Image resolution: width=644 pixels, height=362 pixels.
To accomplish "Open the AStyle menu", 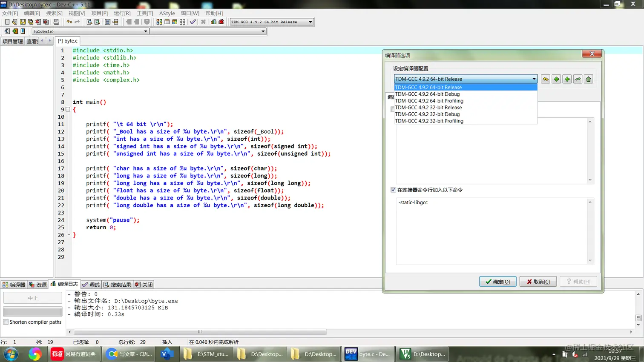I will pos(167,13).
